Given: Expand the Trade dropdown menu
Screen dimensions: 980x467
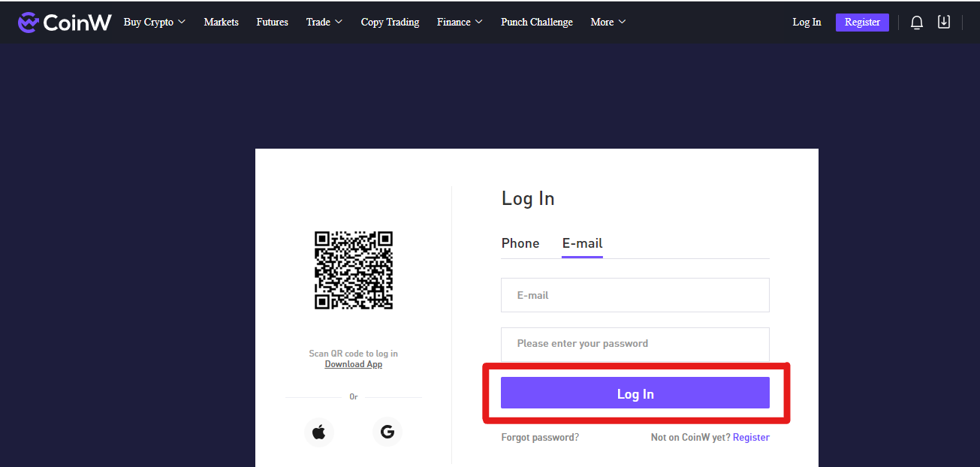Looking at the screenshot, I should click(324, 22).
